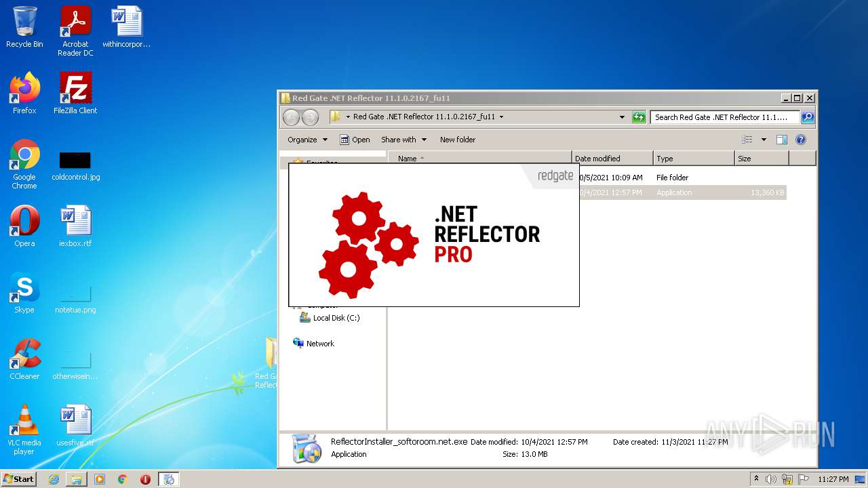Open the Organize dropdown menu

307,140
